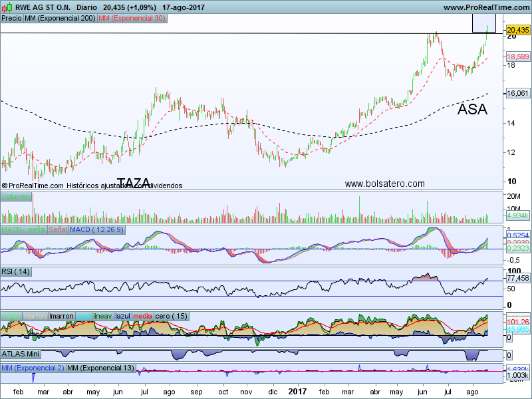Open the Volumen panel label
The height and width of the screenshot is (399, 532).
click(16, 197)
